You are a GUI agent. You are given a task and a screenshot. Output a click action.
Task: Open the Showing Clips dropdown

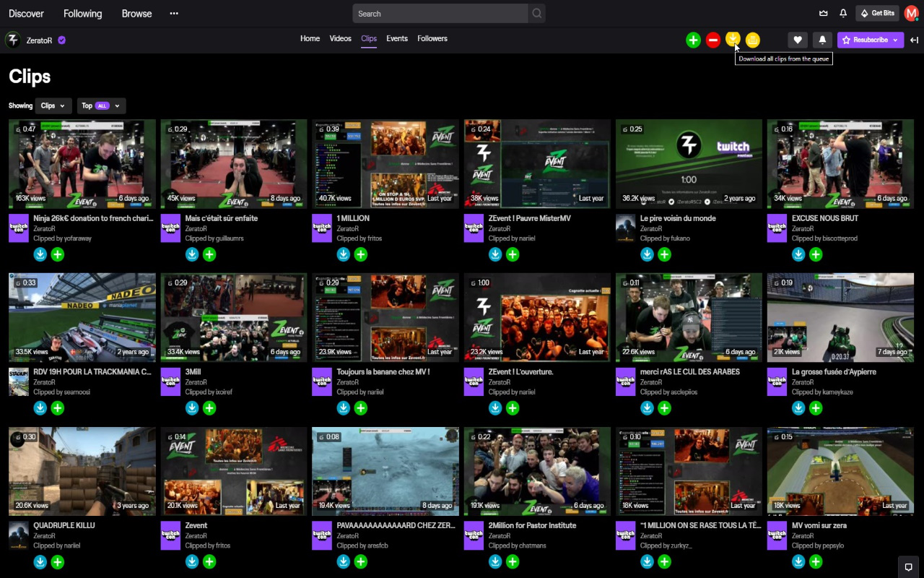[x=53, y=105]
